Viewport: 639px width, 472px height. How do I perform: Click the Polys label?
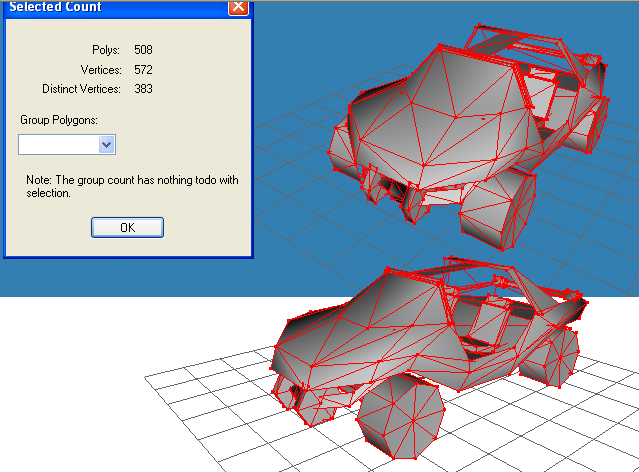coord(106,50)
